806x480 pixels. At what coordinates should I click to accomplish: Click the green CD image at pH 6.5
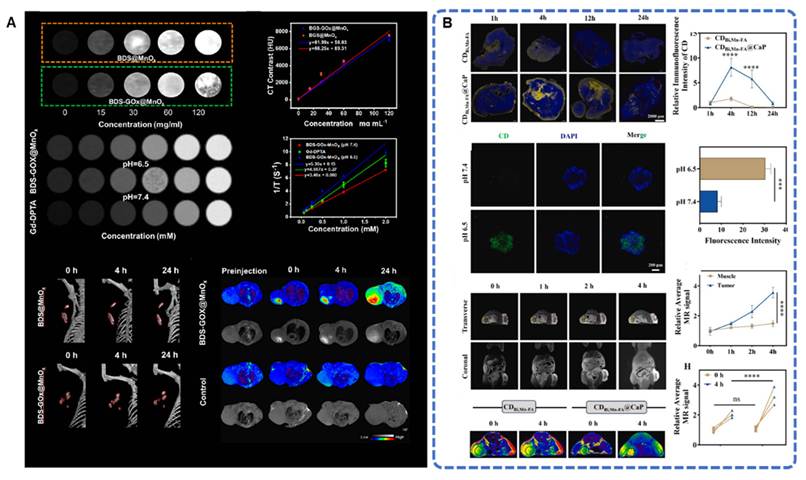pos(502,241)
